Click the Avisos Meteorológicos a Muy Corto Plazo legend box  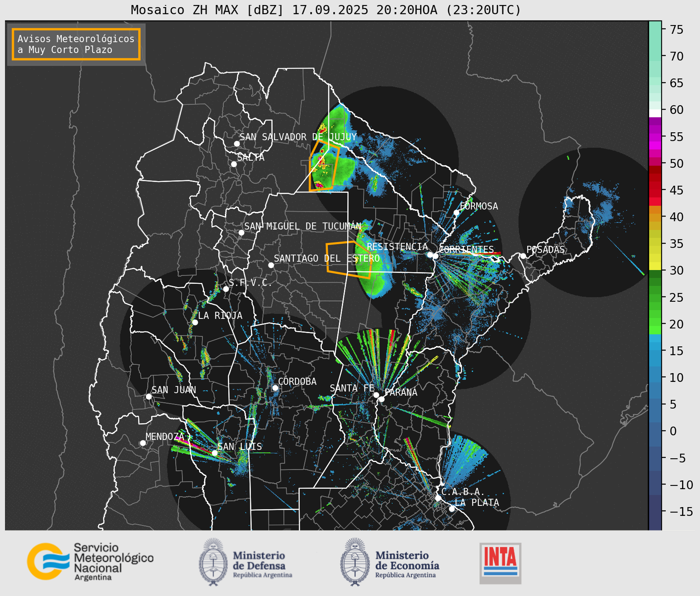[76, 44]
